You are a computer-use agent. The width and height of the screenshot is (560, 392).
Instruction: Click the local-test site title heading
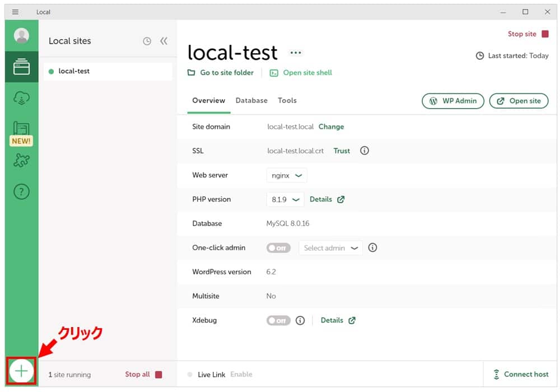tap(232, 53)
